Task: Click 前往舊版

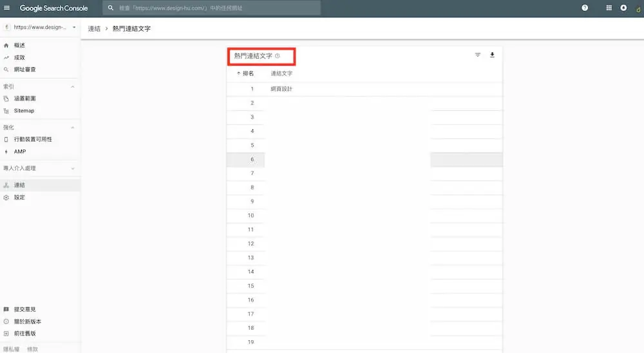Action: pyautogui.click(x=24, y=333)
